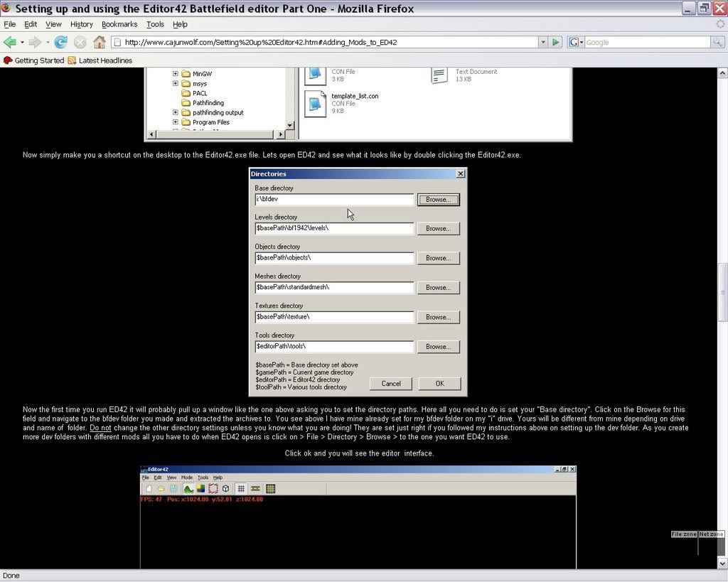Browse for the Textures directory

click(438, 317)
